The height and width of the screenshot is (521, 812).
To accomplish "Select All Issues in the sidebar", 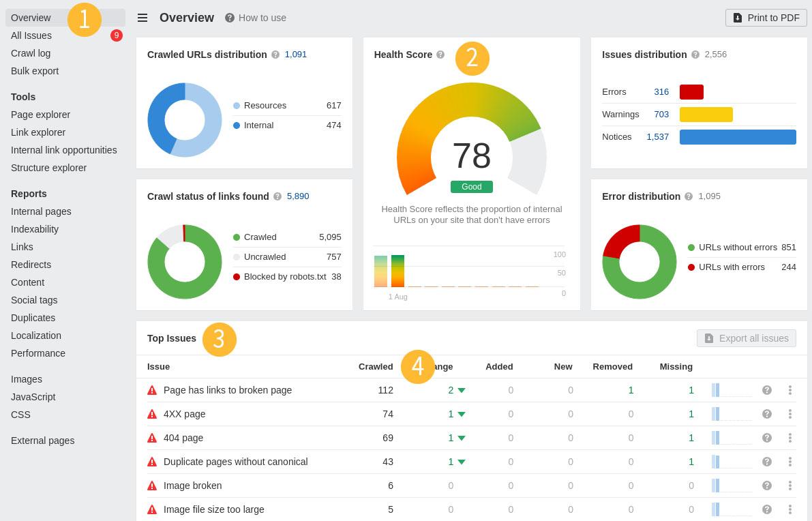I will point(31,35).
